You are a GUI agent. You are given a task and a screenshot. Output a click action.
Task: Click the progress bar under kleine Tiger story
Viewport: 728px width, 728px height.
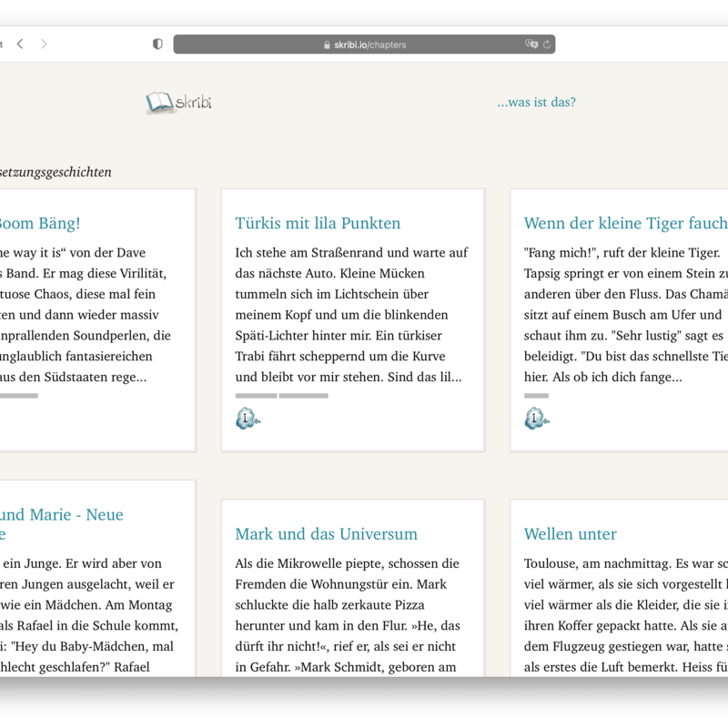tap(536, 396)
